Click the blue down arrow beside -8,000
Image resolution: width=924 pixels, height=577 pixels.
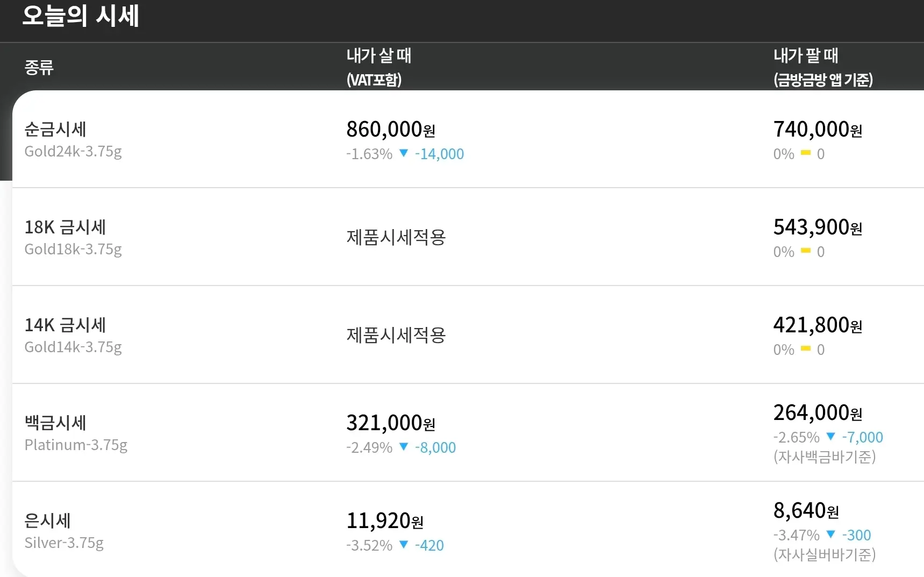click(404, 447)
